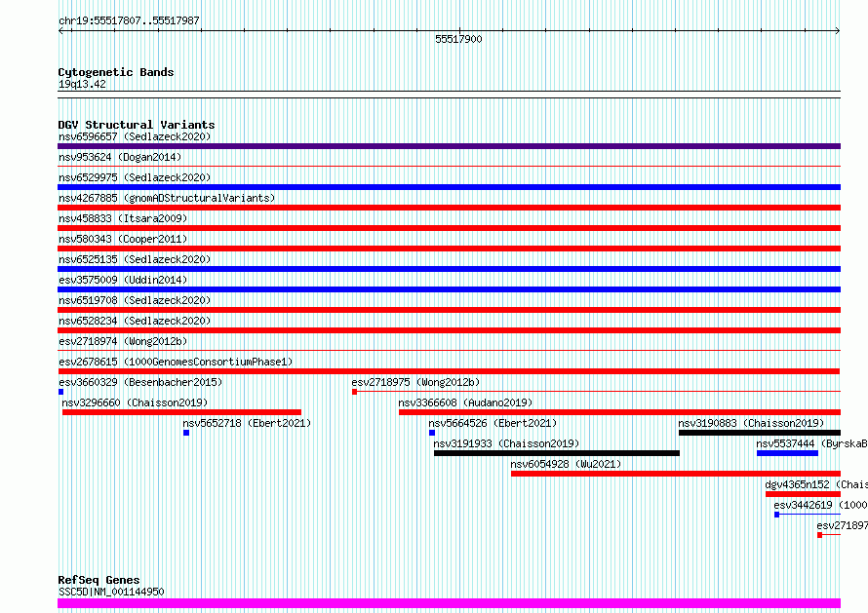Click the nsv458833 (Itsara2009) label
Screen dimensions: 868x613
point(123,218)
